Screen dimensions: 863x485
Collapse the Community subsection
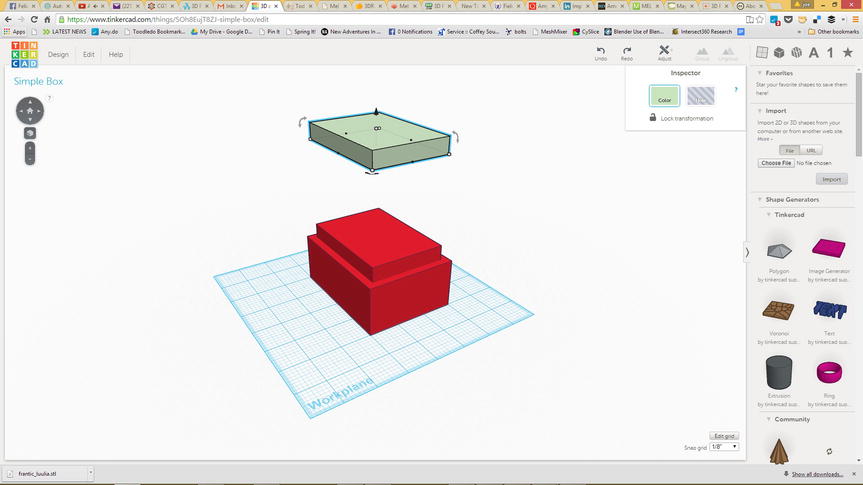[x=769, y=419]
